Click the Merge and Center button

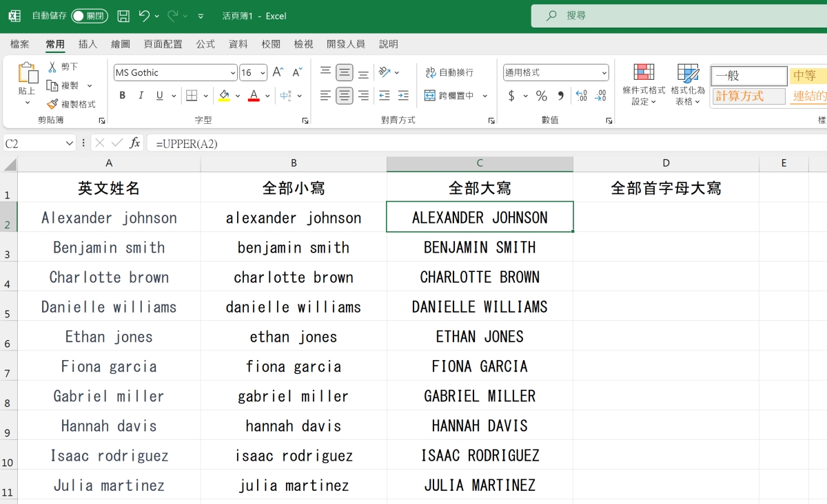coord(449,96)
